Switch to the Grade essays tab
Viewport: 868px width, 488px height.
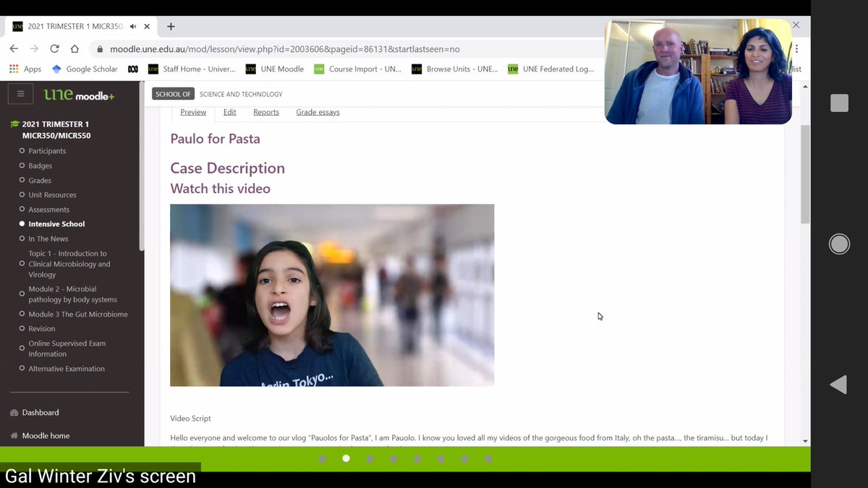click(318, 112)
